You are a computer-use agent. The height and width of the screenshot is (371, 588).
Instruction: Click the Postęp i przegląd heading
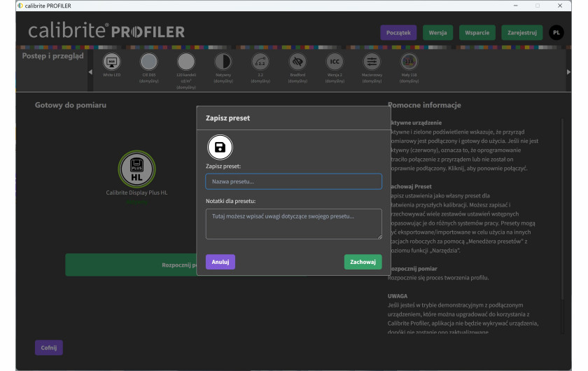pyautogui.click(x=53, y=56)
